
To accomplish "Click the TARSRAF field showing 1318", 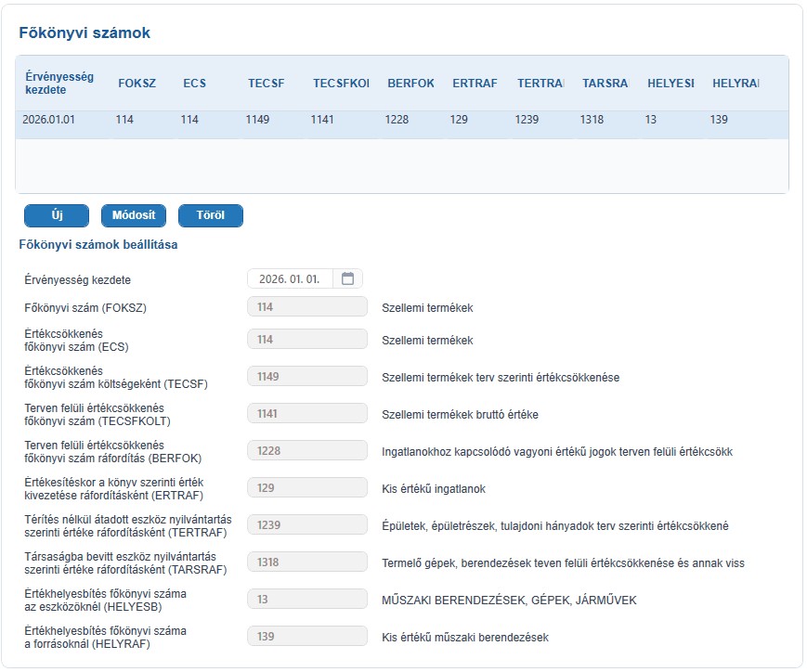I will click(x=307, y=562).
